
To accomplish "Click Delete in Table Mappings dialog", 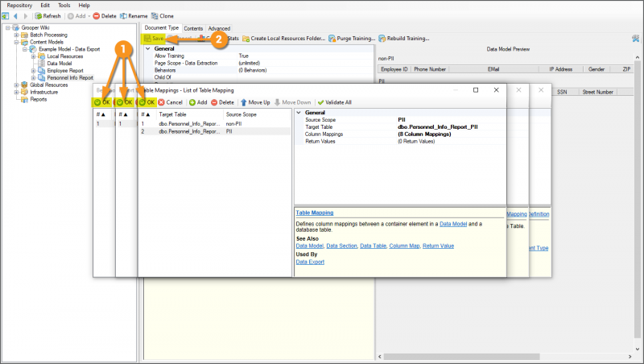I will [x=222, y=102].
